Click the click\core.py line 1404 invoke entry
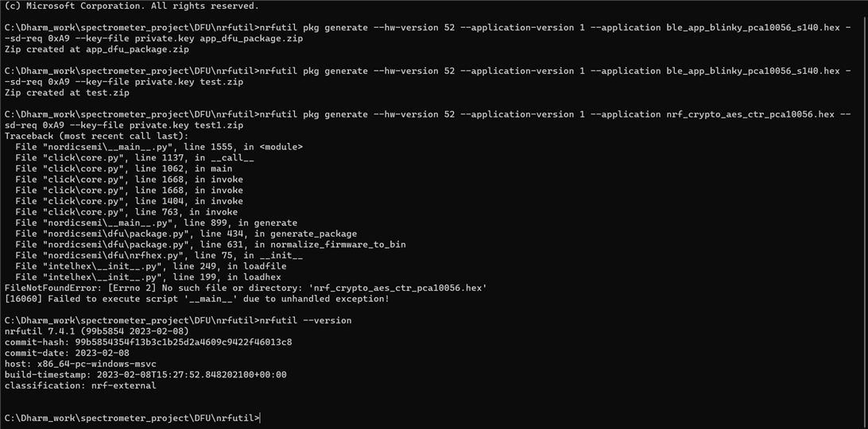Image resolution: width=868 pixels, height=429 pixels. point(130,201)
